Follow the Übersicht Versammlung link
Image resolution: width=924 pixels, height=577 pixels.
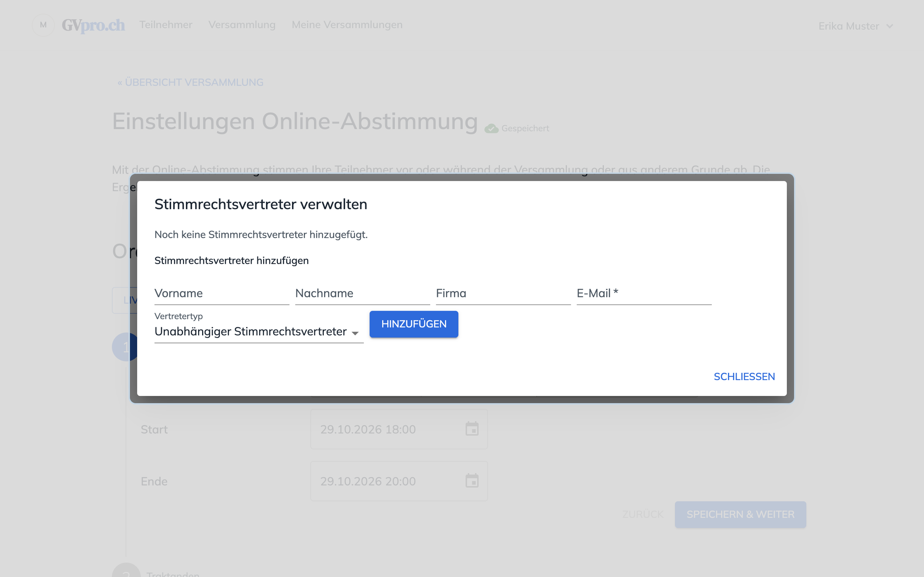[x=190, y=82]
